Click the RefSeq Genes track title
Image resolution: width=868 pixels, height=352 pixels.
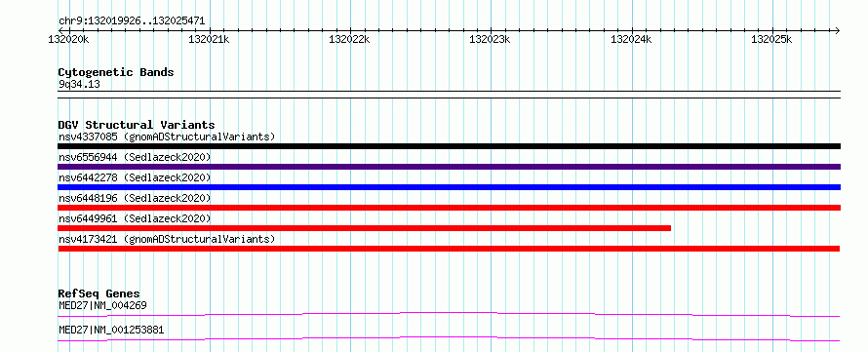99,293
